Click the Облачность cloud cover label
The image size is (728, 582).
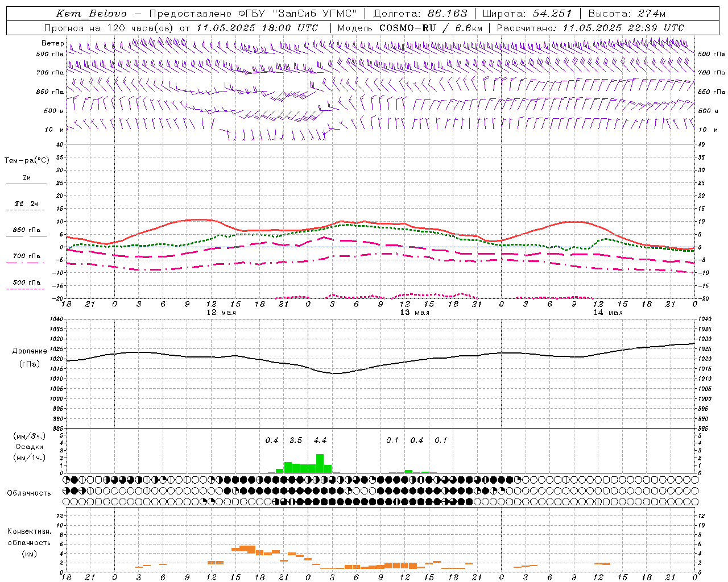(x=29, y=493)
